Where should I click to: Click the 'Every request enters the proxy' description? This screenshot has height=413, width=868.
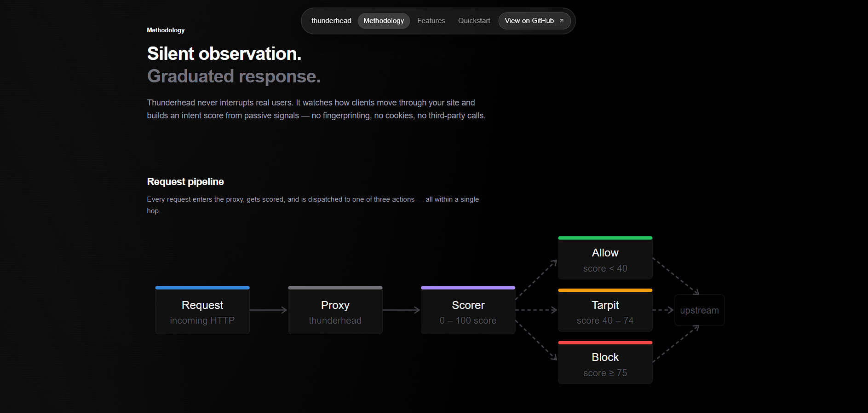tap(313, 205)
